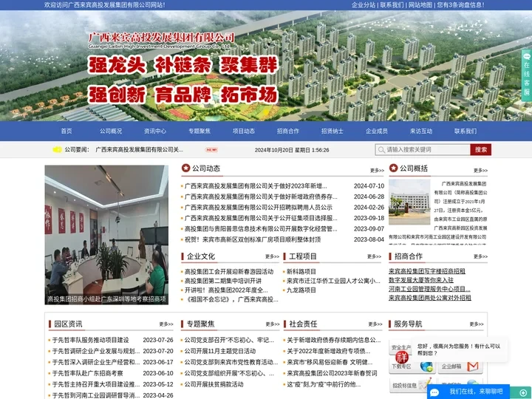Click 更多>> beside 专题聚焦 section
Image resolution: width=532 pixels, height=399 pixels.
pos(273,324)
